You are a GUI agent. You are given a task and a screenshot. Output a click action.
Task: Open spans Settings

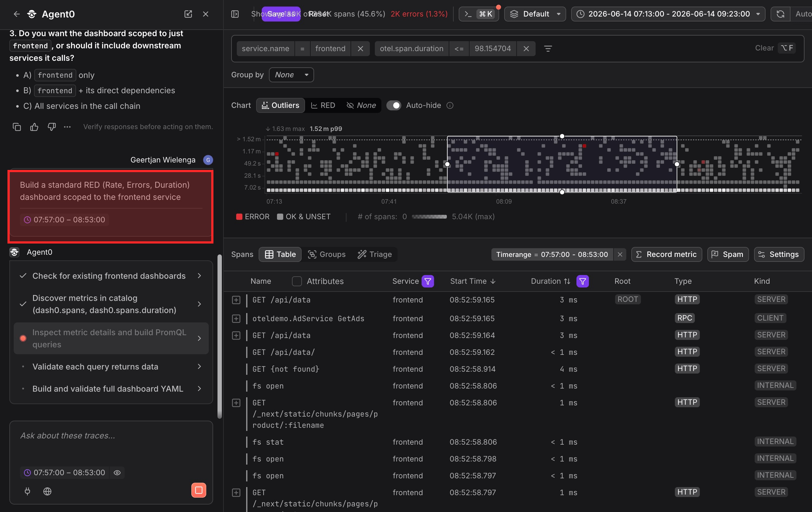point(779,254)
